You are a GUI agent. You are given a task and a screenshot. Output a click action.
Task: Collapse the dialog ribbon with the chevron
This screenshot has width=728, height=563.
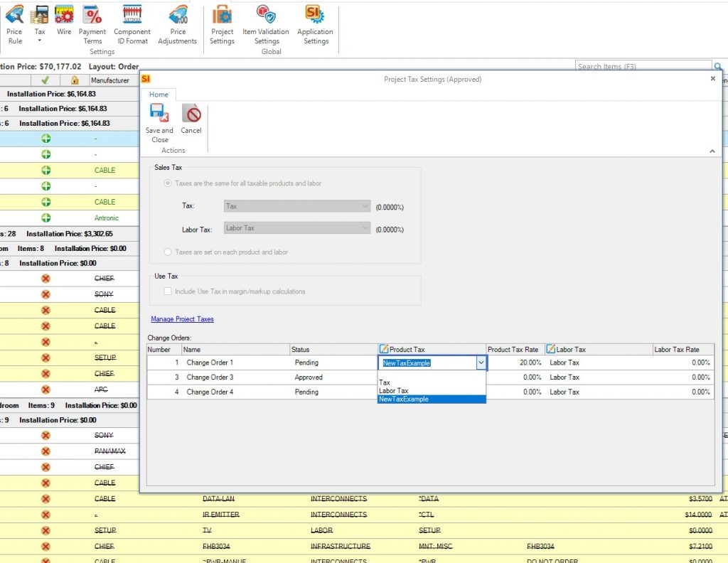[x=712, y=151]
